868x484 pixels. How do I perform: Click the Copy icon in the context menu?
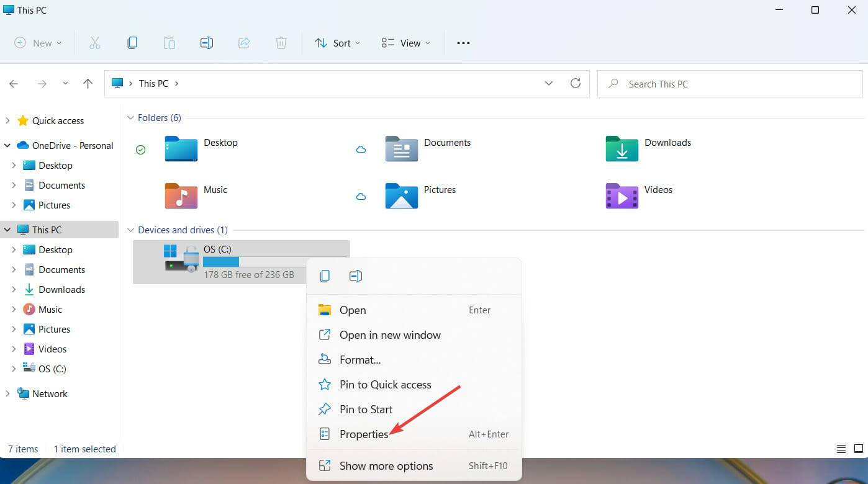tap(324, 276)
